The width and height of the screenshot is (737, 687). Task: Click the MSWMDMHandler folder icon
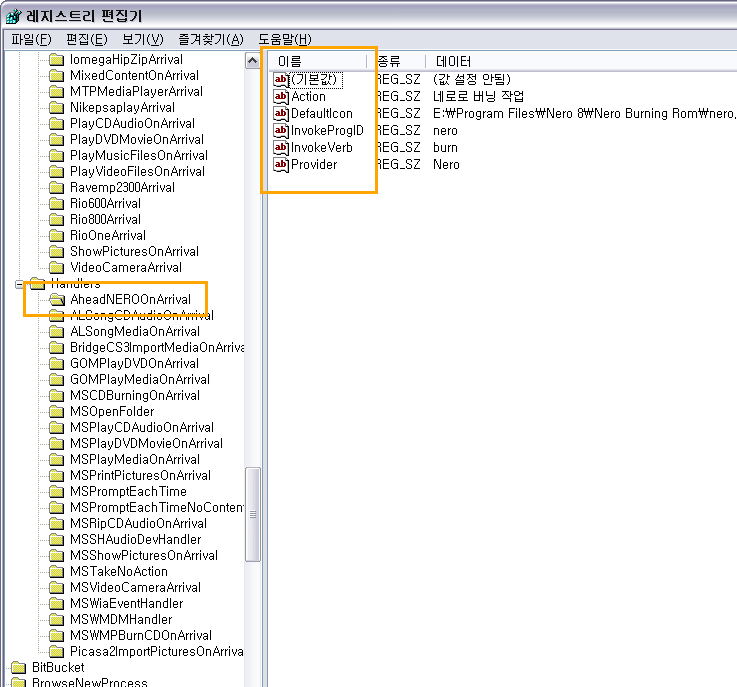[56, 619]
